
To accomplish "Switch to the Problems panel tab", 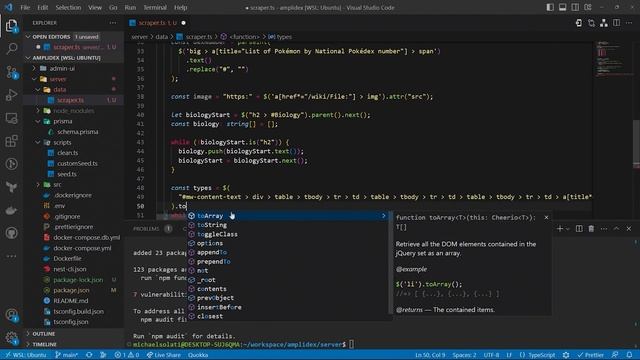I will [x=146, y=229].
